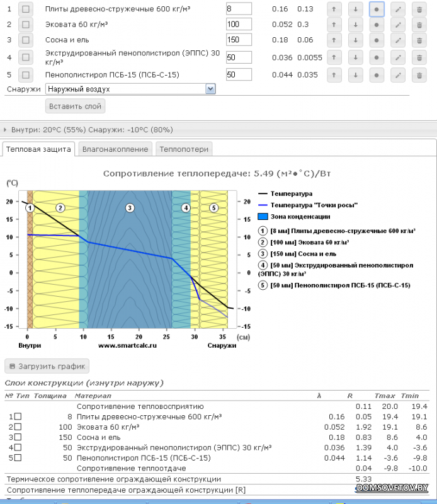437x504 pixels.
Task: Edit the Эковата layer
Action: pyautogui.click(x=398, y=25)
